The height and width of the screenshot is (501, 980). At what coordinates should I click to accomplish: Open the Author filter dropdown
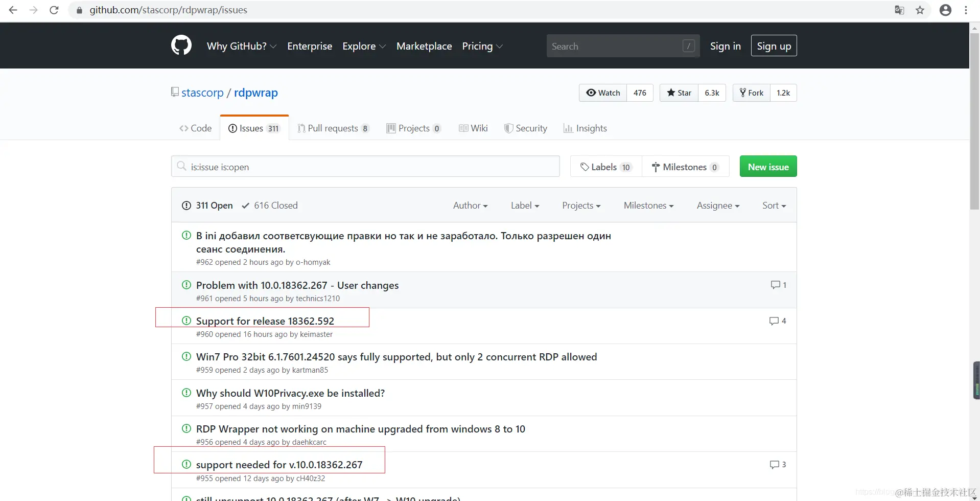pos(471,206)
